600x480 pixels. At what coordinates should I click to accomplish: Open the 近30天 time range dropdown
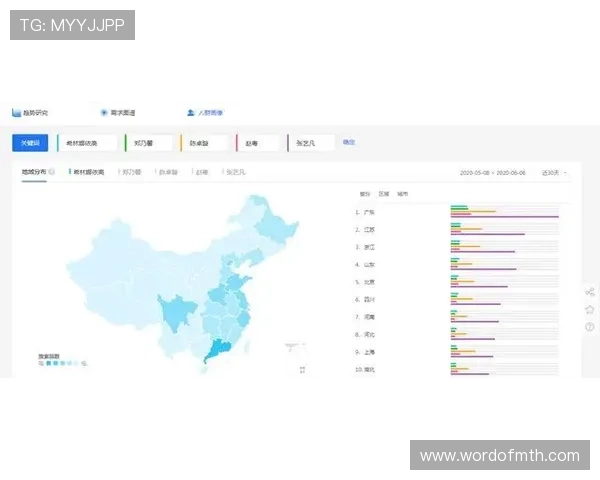[x=553, y=172]
